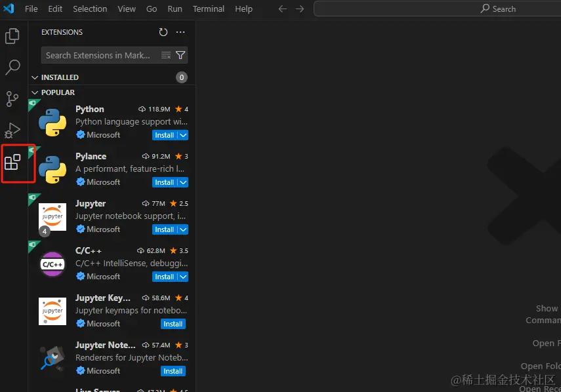Clear extensions search results icon

coord(165,55)
